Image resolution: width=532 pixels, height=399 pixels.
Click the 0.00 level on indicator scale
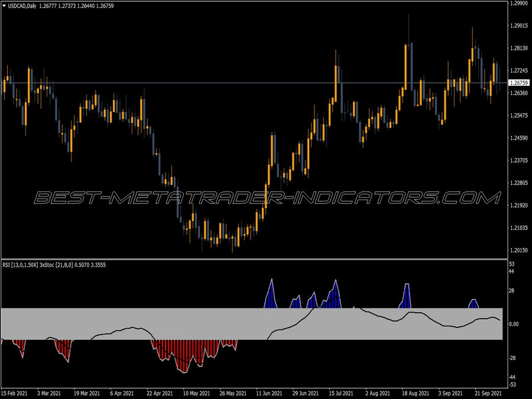pyautogui.click(x=514, y=325)
